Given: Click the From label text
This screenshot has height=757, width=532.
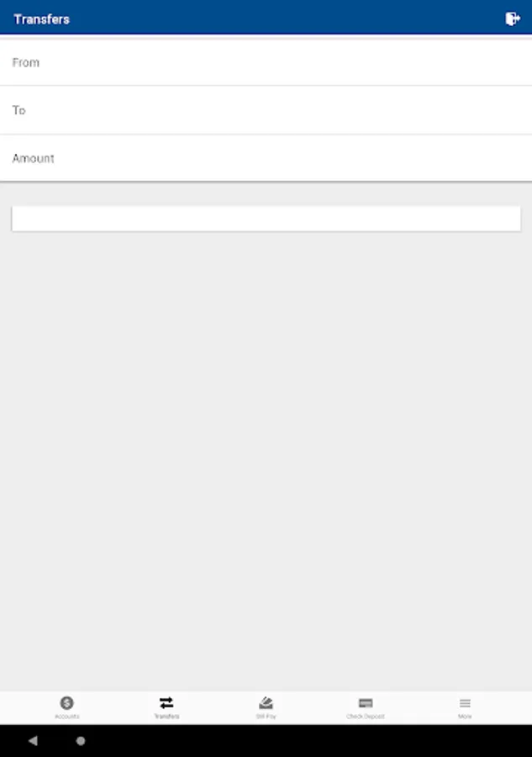Looking at the screenshot, I should tap(25, 62).
